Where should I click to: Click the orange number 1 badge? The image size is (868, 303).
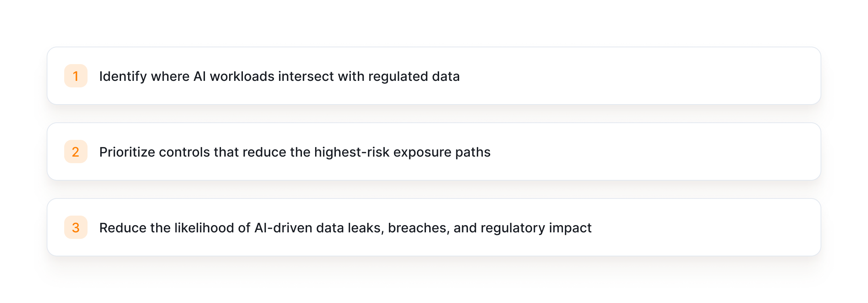(x=76, y=76)
